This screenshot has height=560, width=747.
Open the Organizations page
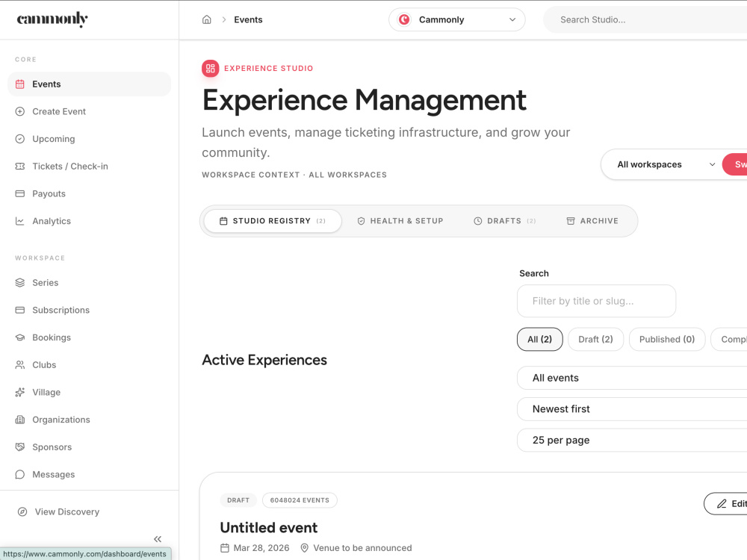[x=89, y=420]
